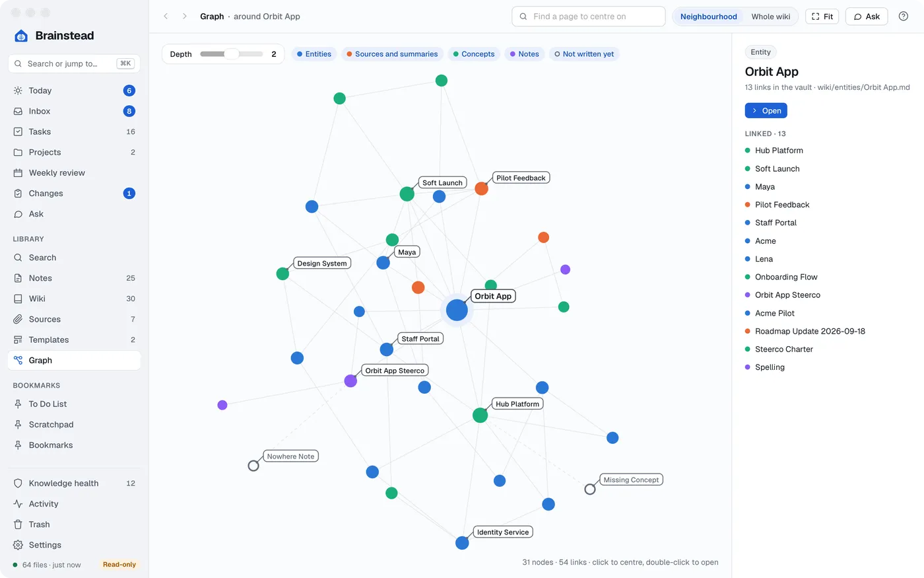Open Activity in the sidebar

click(74, 503)
